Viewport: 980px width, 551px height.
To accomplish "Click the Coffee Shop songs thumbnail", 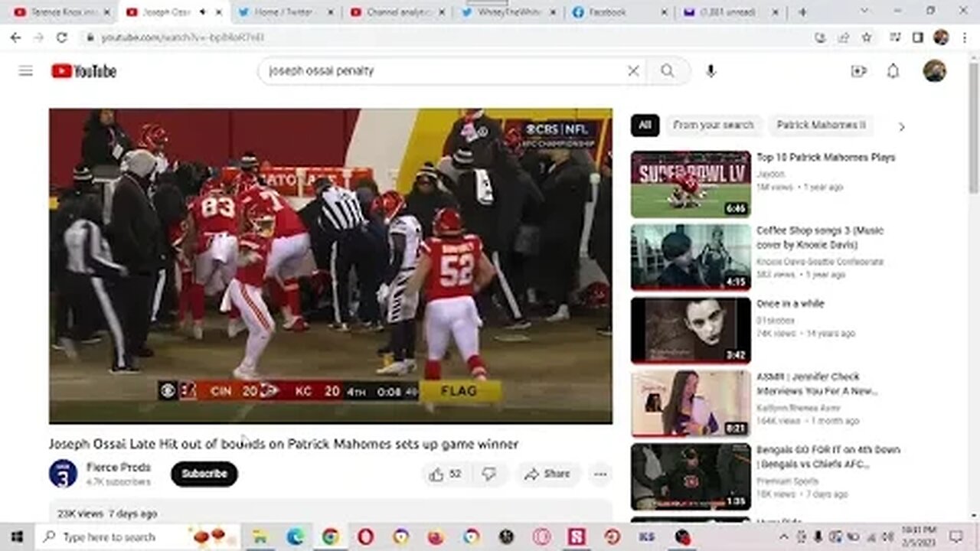I will click(x=691, y=257).
